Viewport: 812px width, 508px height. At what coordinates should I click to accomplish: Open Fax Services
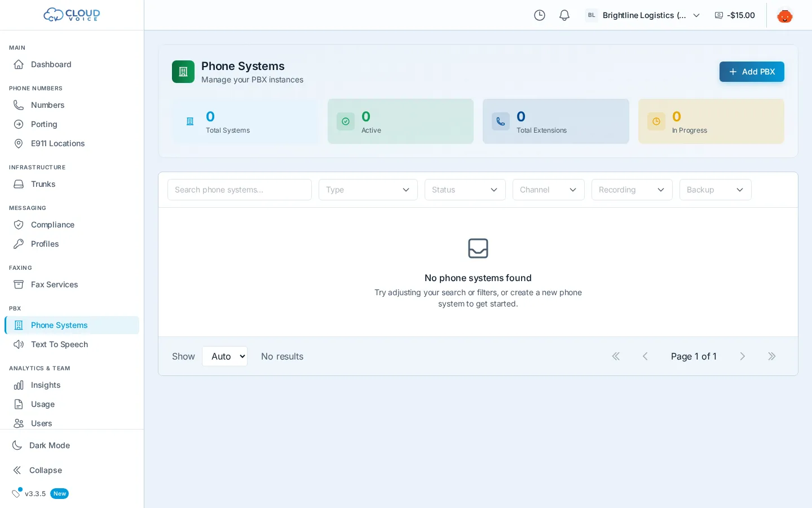click(x=72, y=284)
